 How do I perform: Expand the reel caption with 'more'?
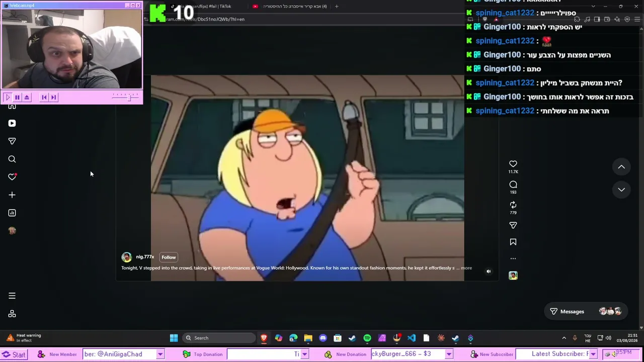coord(466,268)
